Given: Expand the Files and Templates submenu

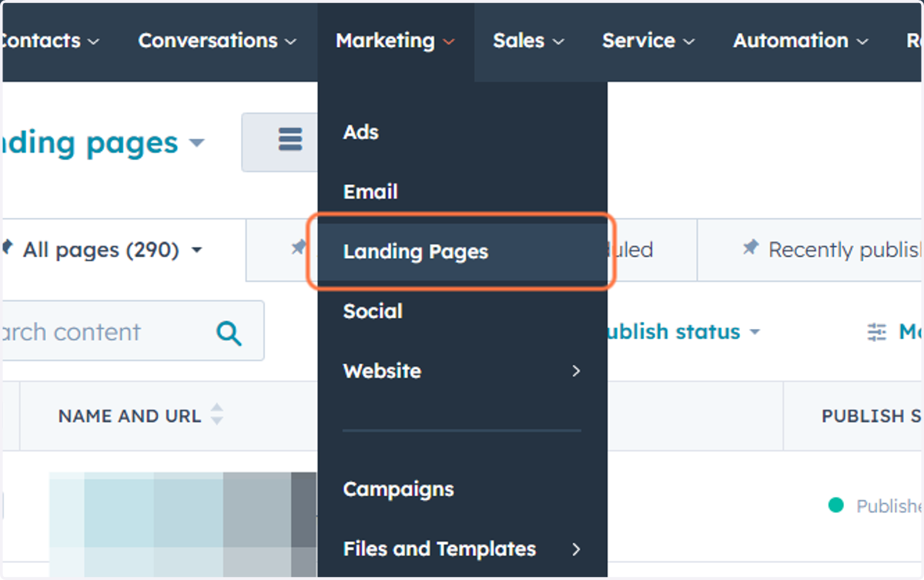Looking at the screenshot, I should pyautogui.click(x=462, y=549).
